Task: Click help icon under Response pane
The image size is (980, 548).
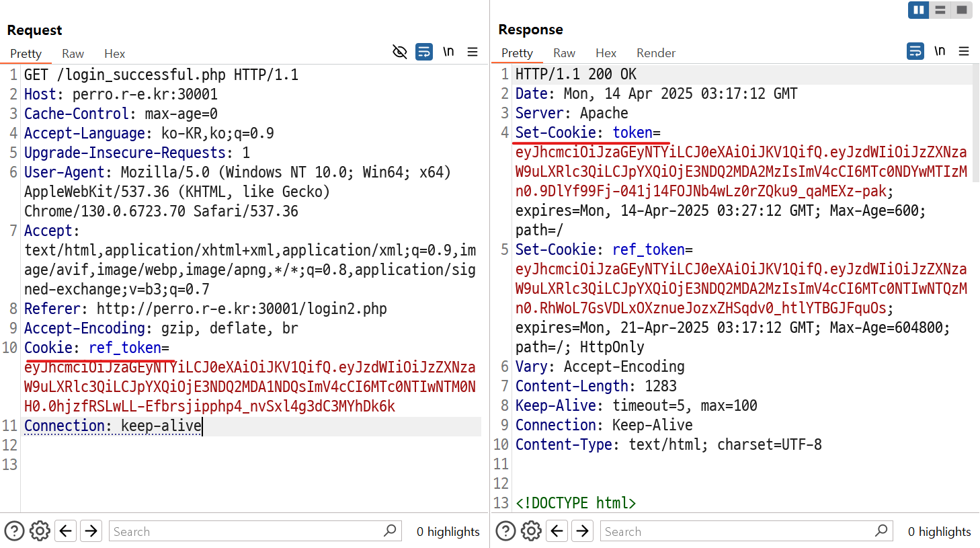Action: click(x=506, y=531)
